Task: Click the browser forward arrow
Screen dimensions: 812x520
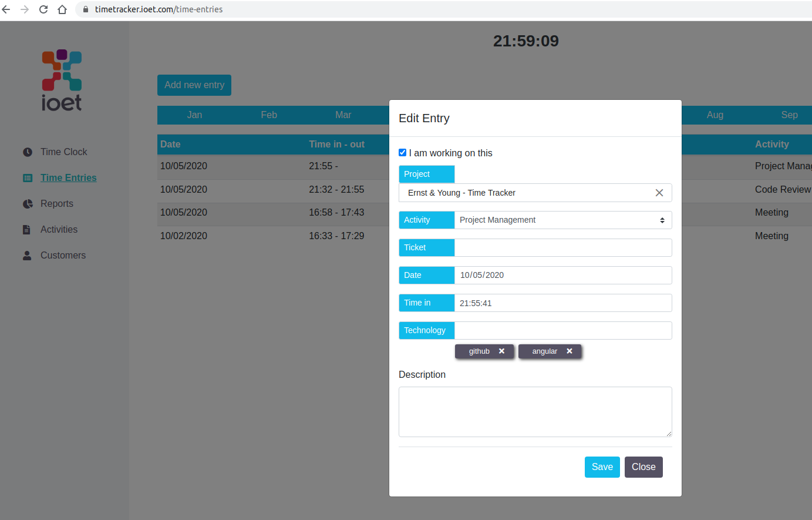Action: [25, 9]
